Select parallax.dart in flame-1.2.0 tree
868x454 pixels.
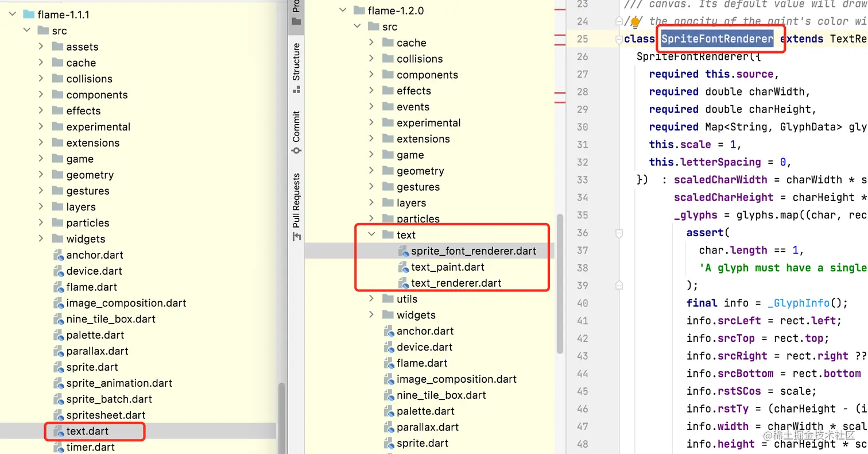point(428,428)
